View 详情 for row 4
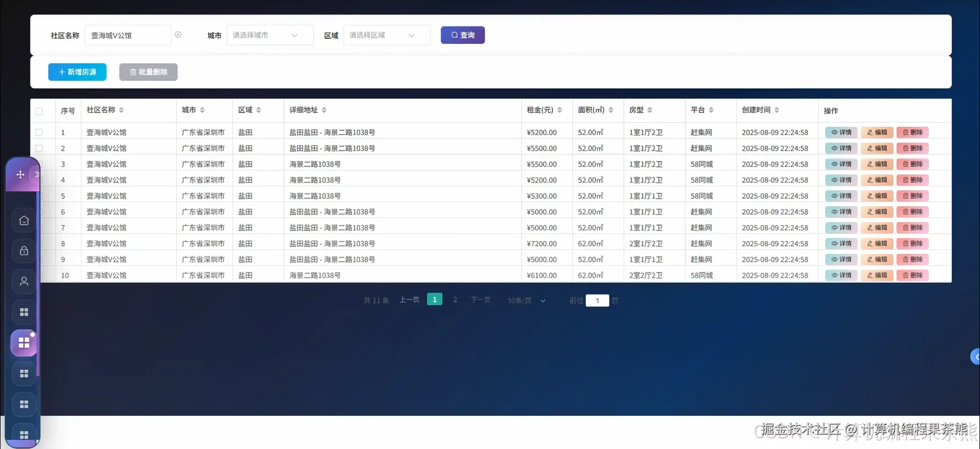 (x=841, y=180)
